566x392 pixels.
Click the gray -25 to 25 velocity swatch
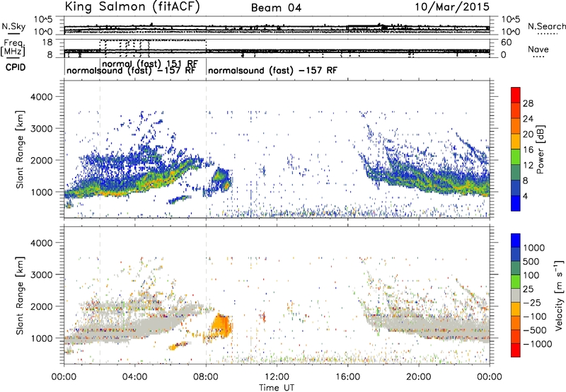tap(516, 295)
